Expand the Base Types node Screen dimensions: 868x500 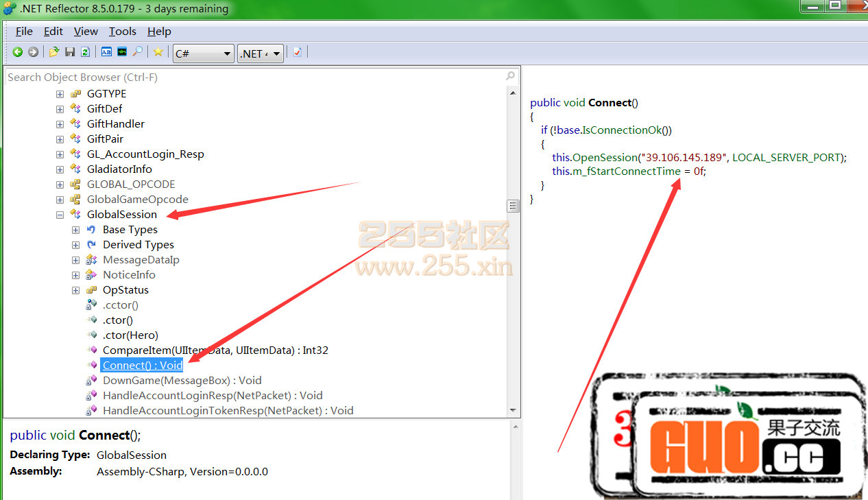(x=76, y=230)
